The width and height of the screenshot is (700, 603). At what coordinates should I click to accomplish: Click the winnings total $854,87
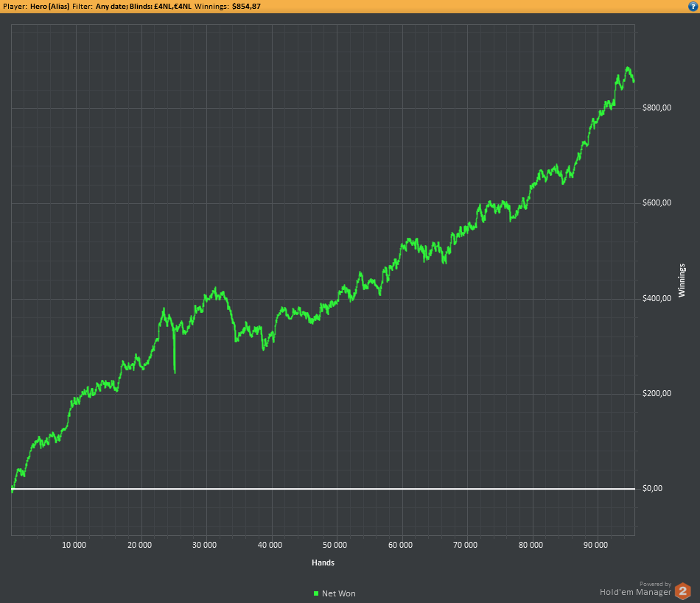tap(246, 7)
